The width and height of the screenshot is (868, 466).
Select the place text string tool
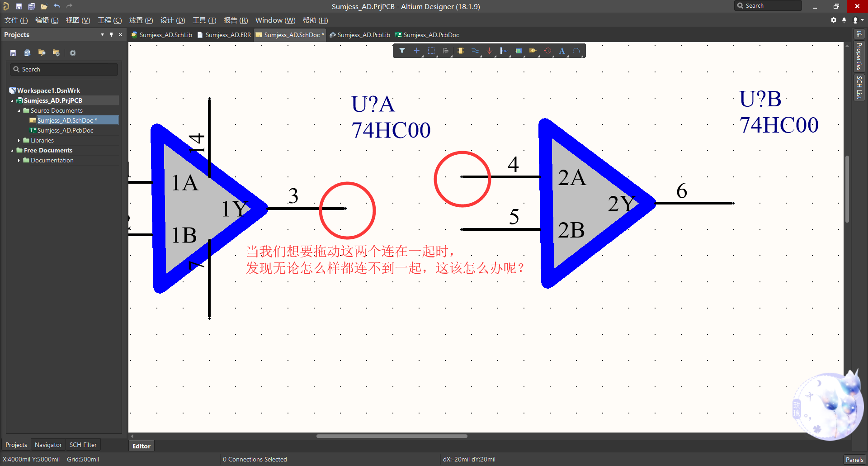(562, 51)
